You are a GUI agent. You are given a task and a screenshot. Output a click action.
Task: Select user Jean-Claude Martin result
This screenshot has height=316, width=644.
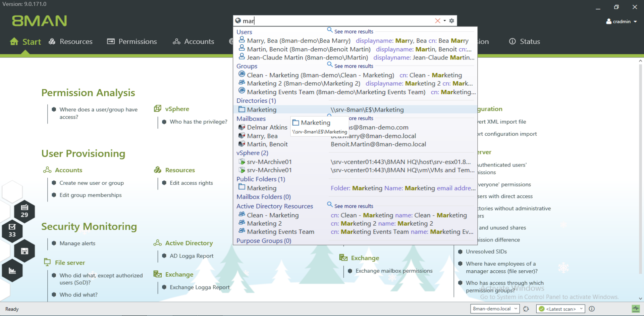(355, 58)
